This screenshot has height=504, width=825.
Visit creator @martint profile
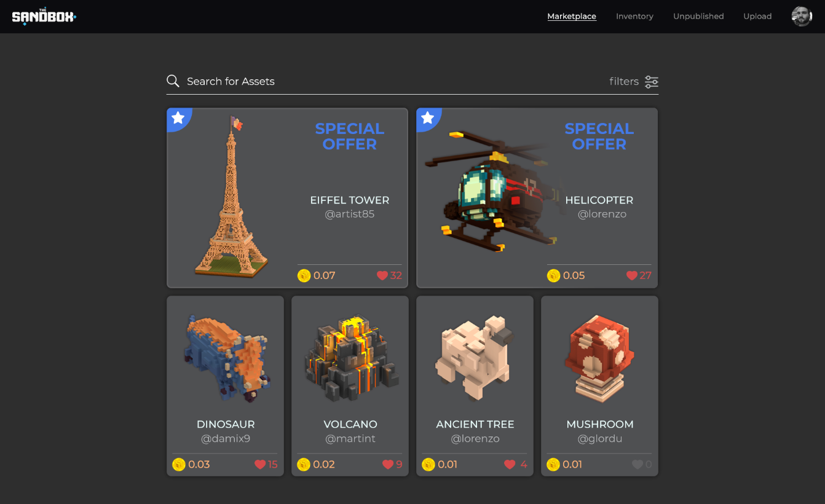tap(350, 439)
